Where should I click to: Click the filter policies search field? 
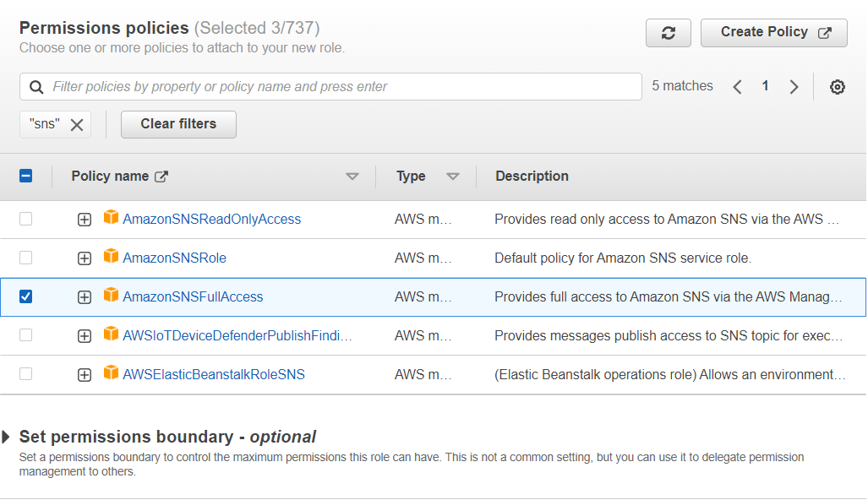[x=338, y=87]
